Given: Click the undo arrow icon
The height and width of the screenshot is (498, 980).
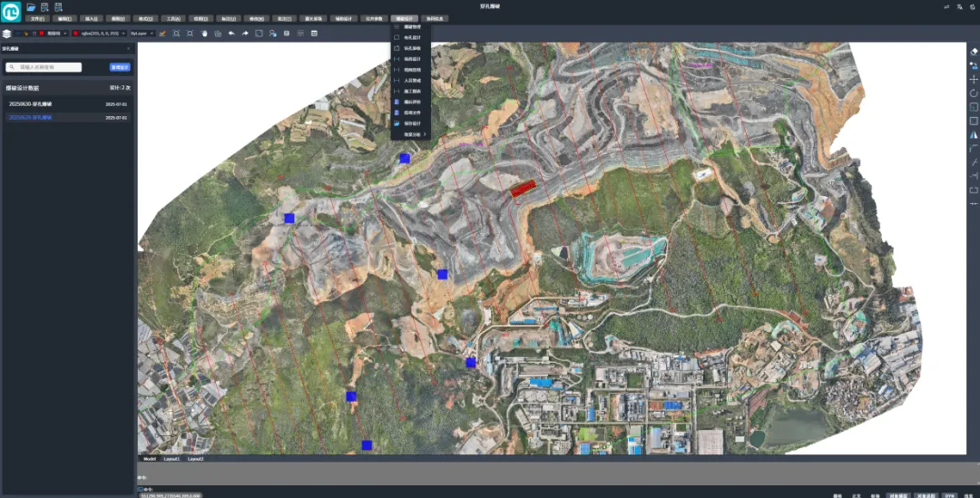Looking at the screenshot, I should [x=231, y=34].
